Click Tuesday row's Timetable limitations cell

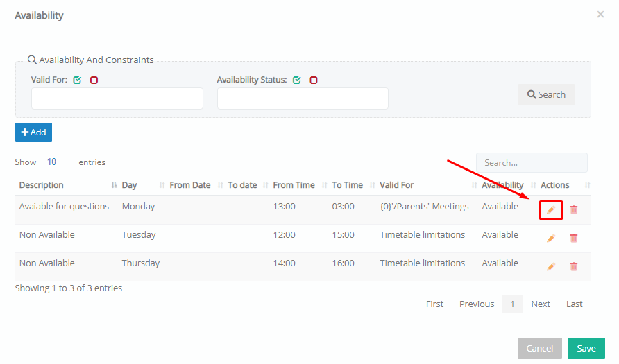(x=423, y=234)
